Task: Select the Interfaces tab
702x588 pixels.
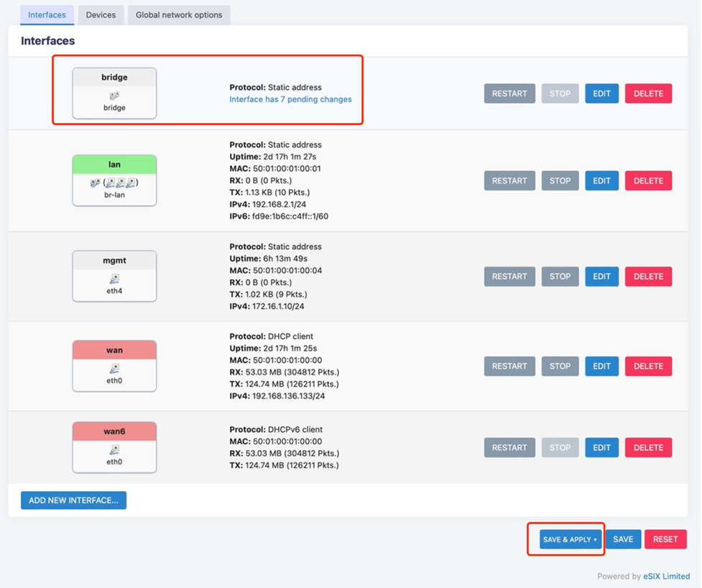Action: pos(46,14)
